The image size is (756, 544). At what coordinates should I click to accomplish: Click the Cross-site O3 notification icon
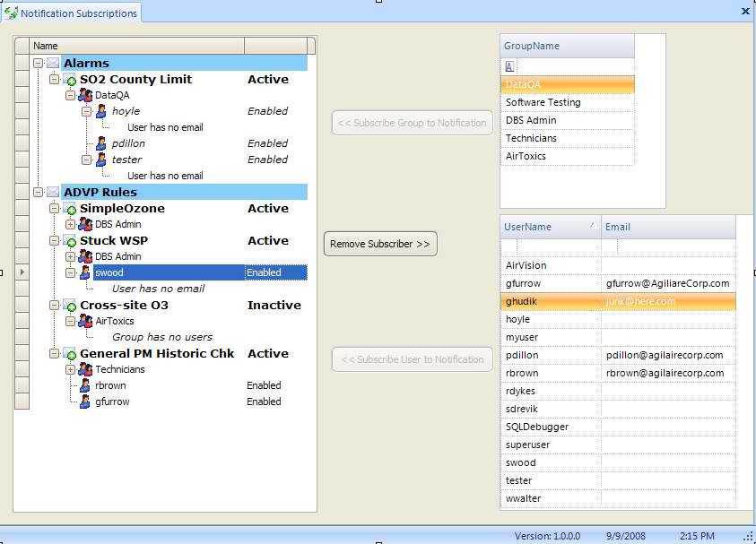[x=70, y=306]
